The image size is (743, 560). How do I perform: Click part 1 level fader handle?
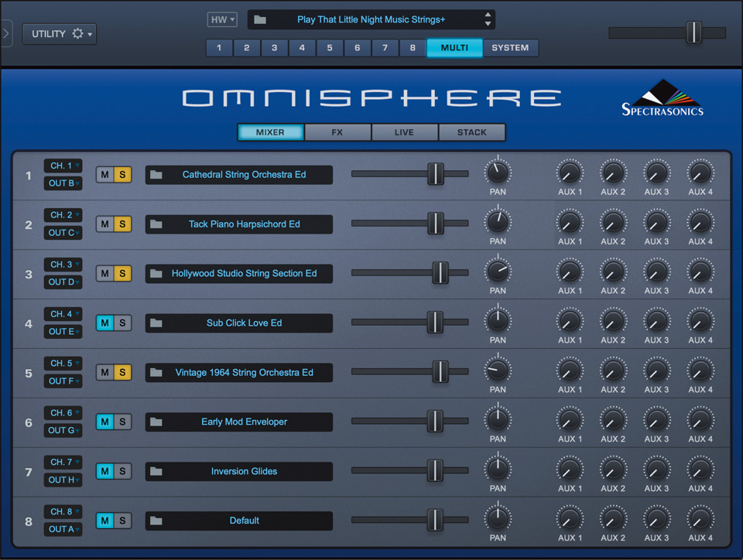tap(436, 174)
